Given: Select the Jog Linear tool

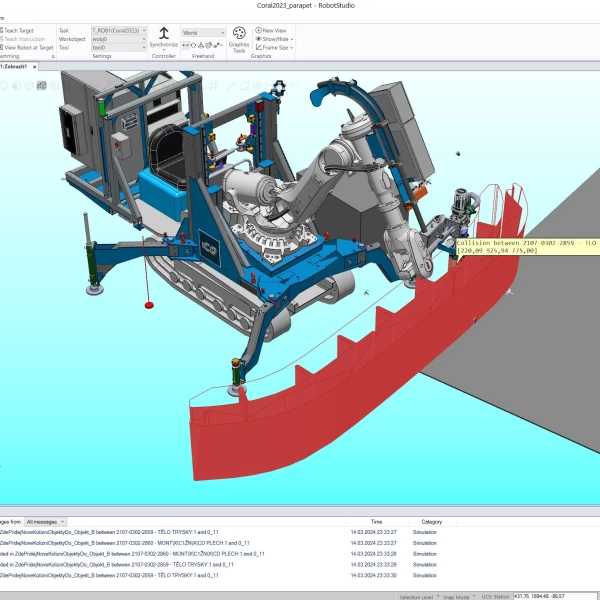Looking at the screenshot, I should tap(209, 46).
